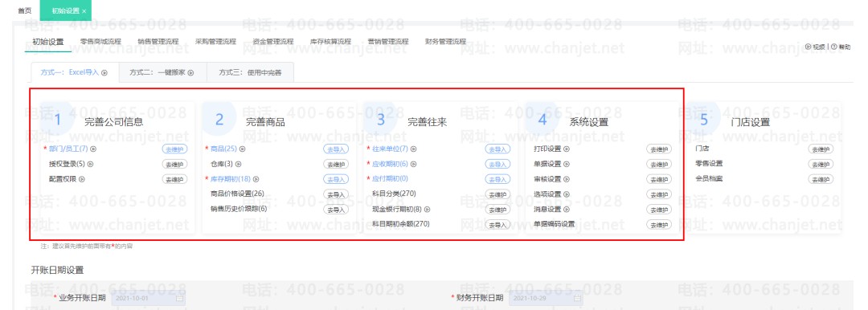Click 去导入 for 应付期初(0)
The image size is (868, 310).
(497, 179)
